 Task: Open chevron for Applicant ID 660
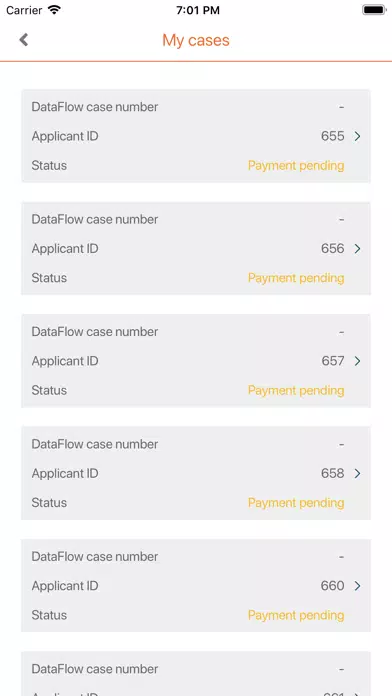[x=357, y=586]
